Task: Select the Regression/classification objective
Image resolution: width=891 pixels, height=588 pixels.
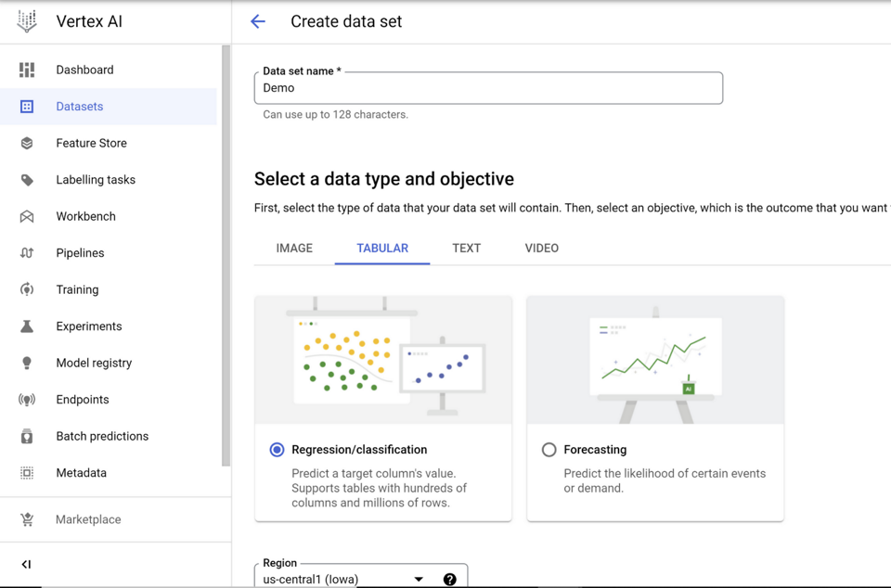Action: pyautogui.click(x=278, y=450)
